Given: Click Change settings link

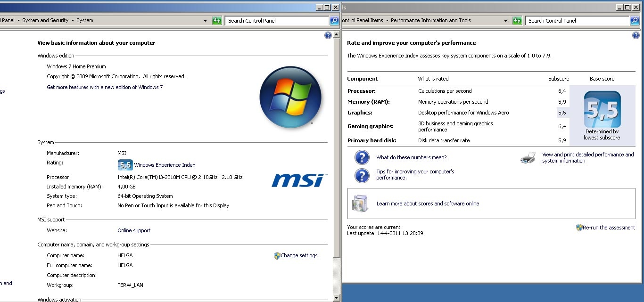Looking at the screenshot, I should click(x=299, y=256).
